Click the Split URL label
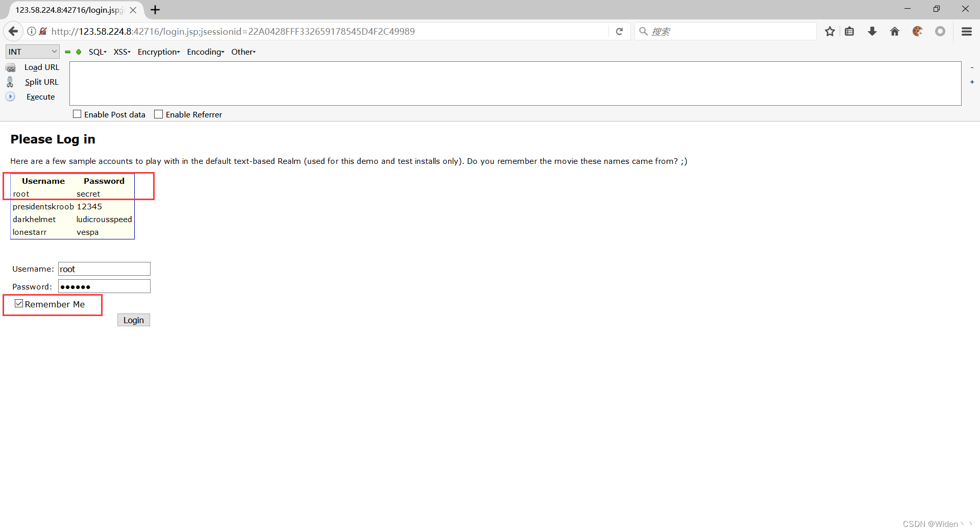The height and width of the screenshot is (532, 980). click(x=42, y=82)
